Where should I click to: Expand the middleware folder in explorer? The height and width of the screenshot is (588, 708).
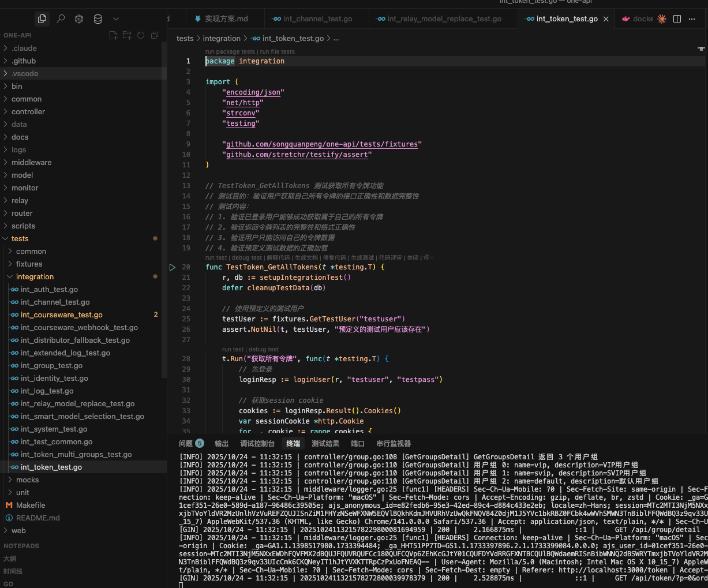tap(31, 163)
